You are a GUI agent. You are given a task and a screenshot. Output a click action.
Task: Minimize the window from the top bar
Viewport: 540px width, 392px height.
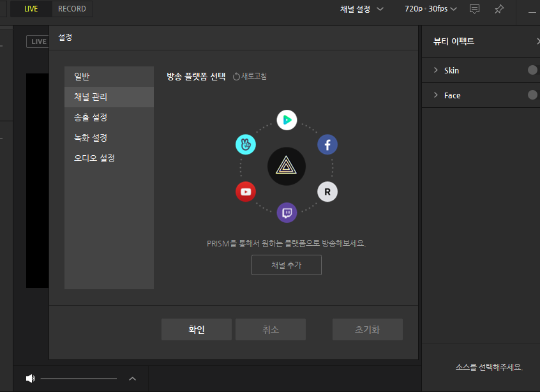point(532,11)
